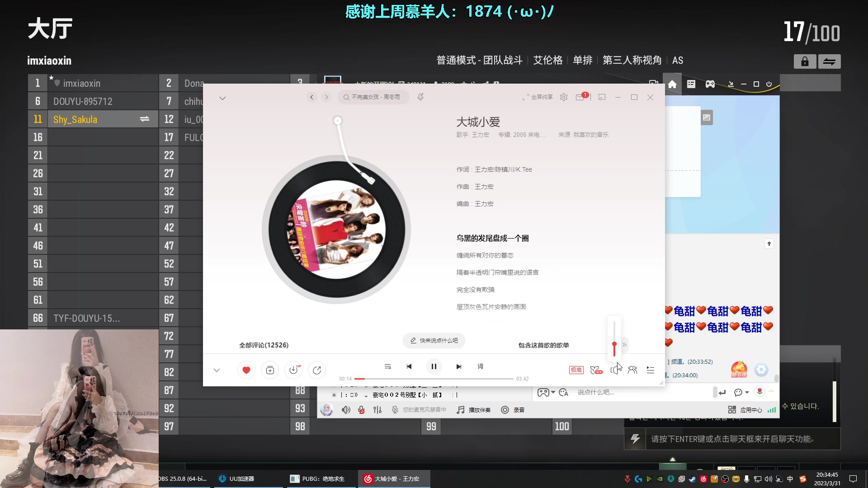Select the 极高 sound quality badge

point(576,370)
